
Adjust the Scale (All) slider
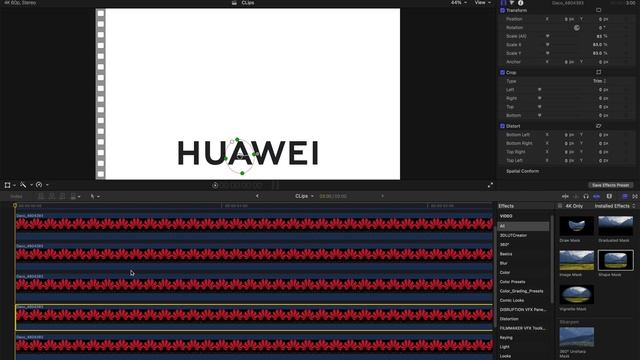point(548,36)
